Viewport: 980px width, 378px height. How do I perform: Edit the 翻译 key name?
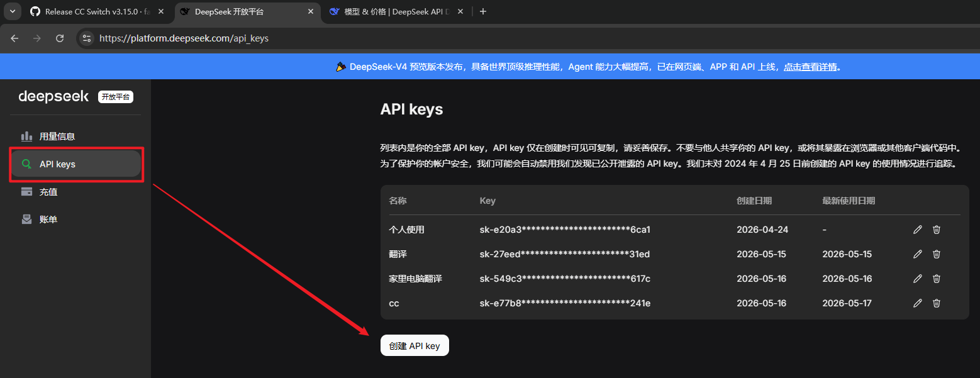point(918,254)
